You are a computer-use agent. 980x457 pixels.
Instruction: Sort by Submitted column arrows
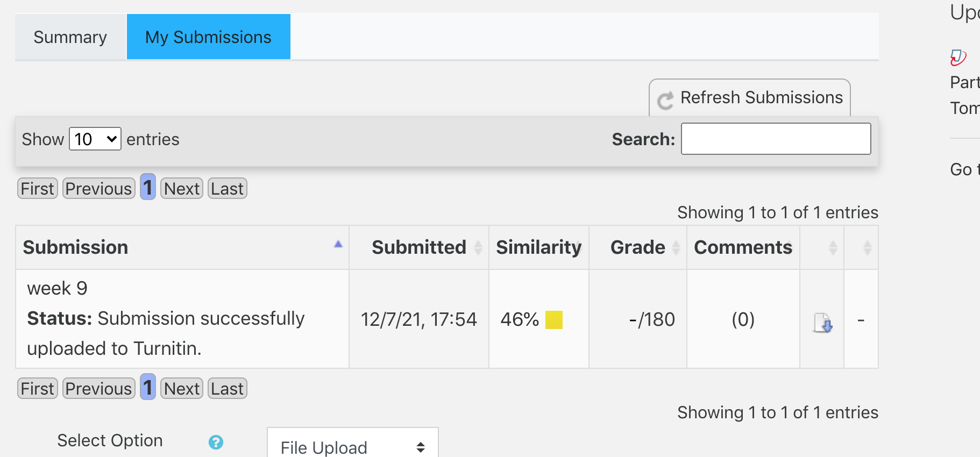click(x=478, y=247)
